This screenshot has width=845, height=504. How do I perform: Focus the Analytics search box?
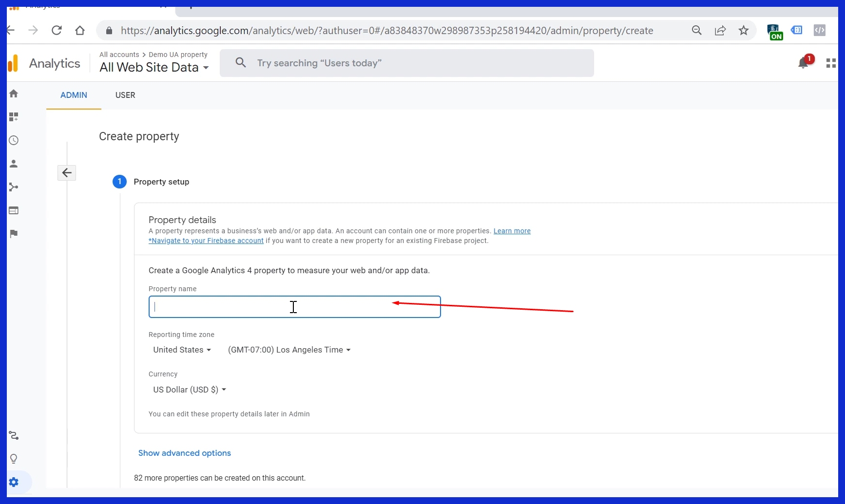click(406, 63)
